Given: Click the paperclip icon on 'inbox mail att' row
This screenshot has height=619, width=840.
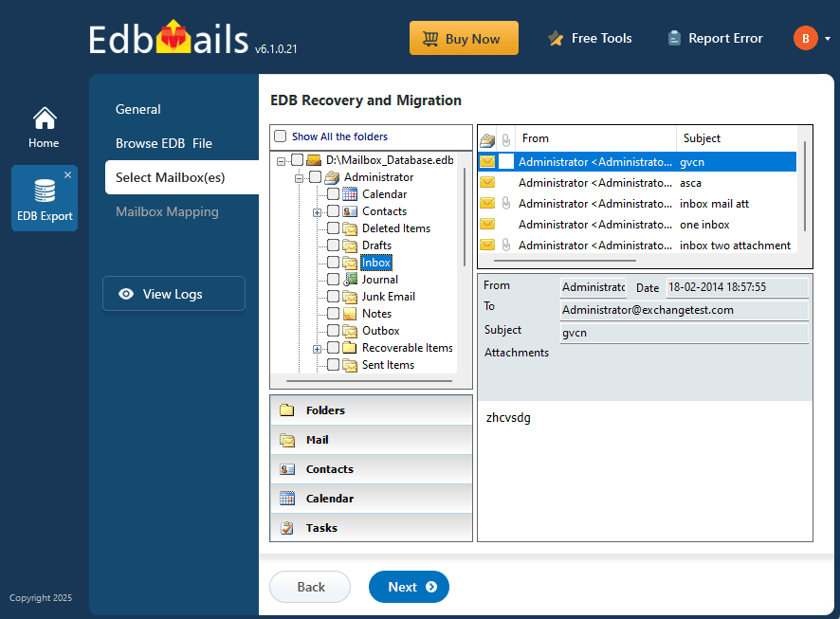Looking at the screenshot, I should (x=505, y=204).
